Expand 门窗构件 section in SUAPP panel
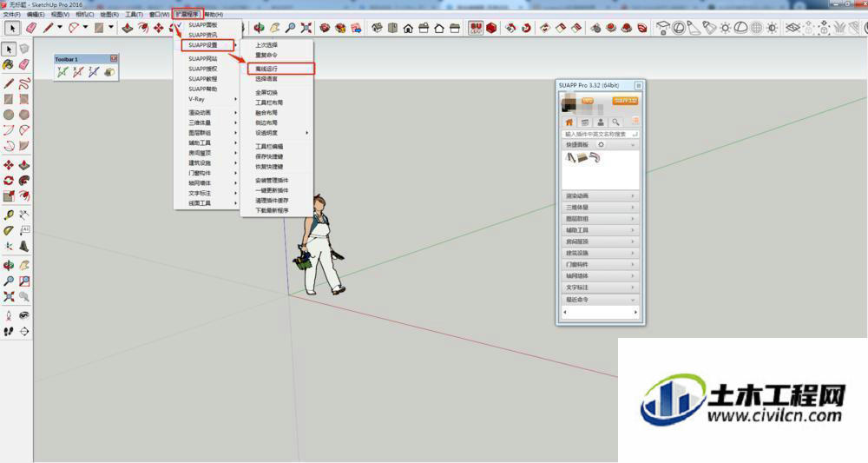 click(600, 264)
